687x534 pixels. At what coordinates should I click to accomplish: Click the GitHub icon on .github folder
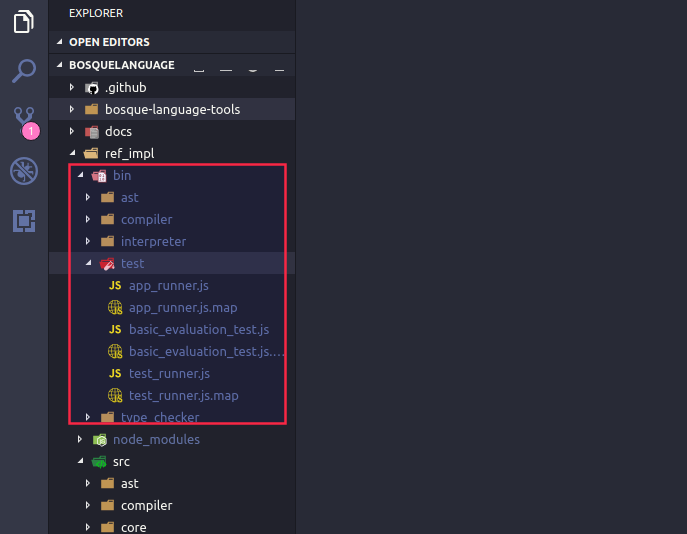[x=92, y=88]
